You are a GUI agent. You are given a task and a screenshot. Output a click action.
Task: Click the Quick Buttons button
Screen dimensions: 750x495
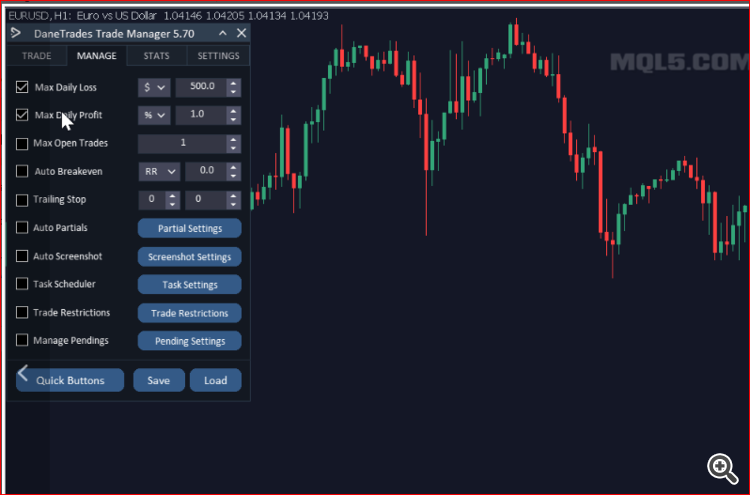coord(70,380)
